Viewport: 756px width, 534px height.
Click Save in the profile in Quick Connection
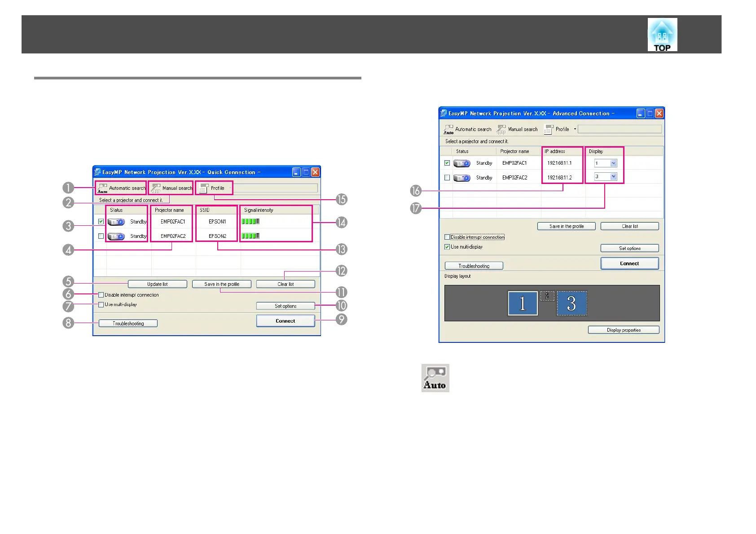(x=222, y=284)
